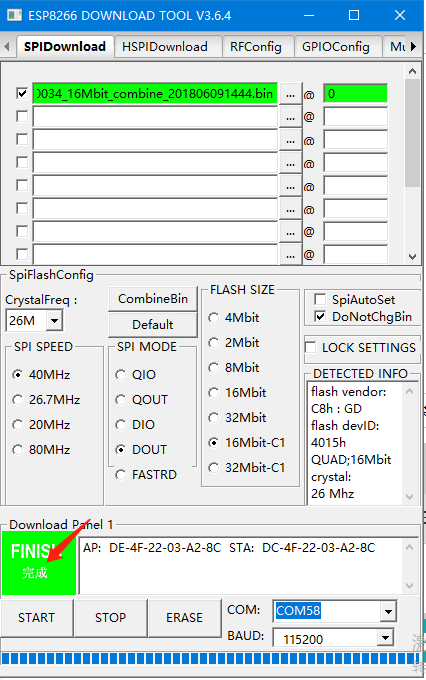The image size is (426, 680).
Task: Click the firmware path field showing 16Mbit_combine bin
Action: point(155,94)
